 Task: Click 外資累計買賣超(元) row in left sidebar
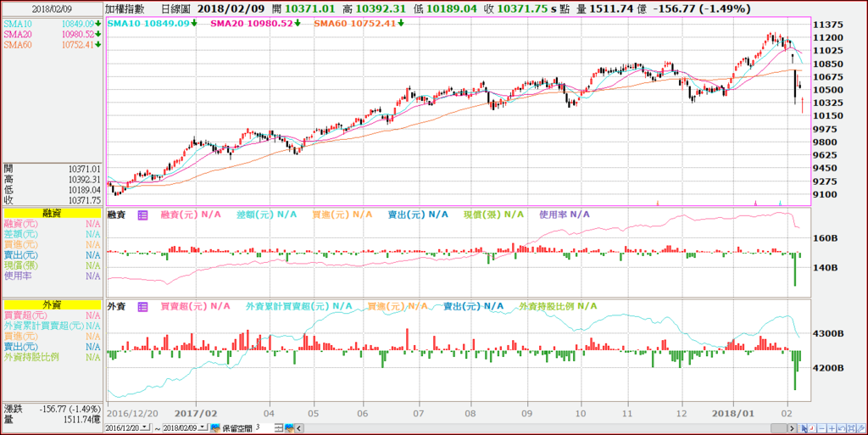coord(52,326)
